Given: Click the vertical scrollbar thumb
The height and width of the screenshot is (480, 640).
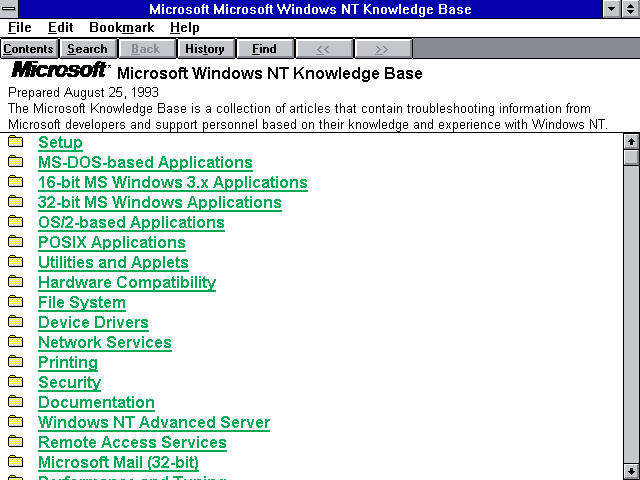Looking at the screenshot, I should (x=631, y=157).
